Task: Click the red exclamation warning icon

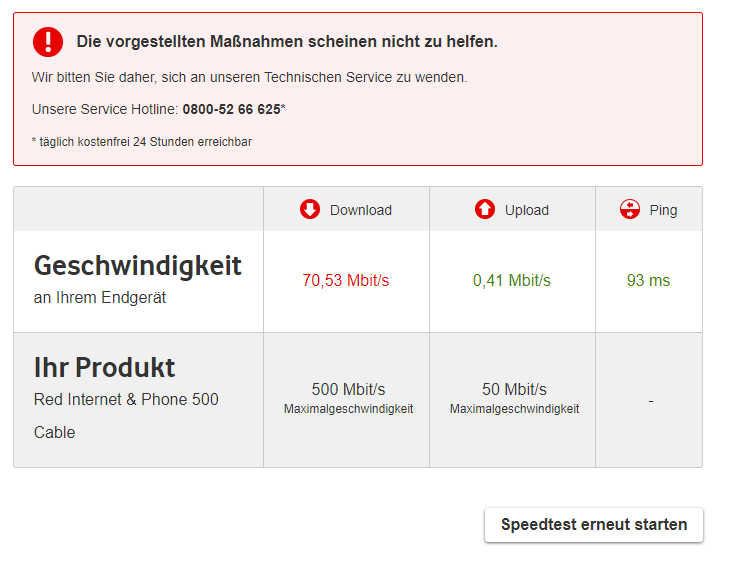Action: click(x=47, y=42)
